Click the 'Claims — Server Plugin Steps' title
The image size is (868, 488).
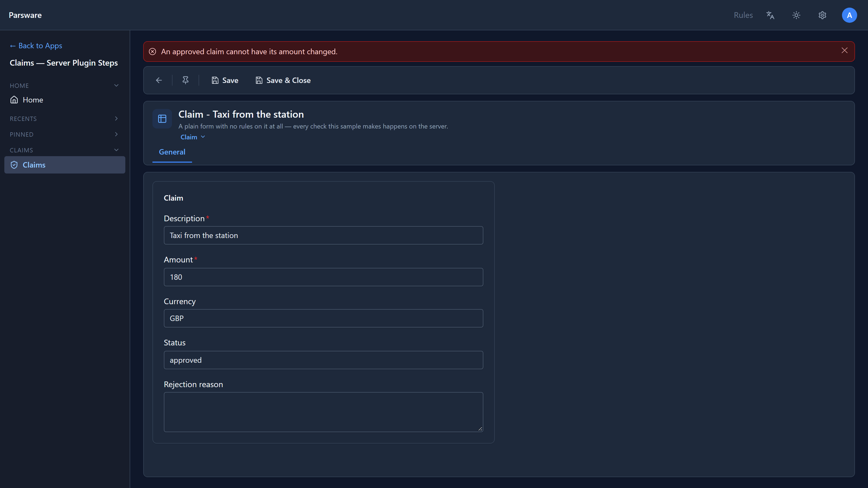click(x=64, y=63)
